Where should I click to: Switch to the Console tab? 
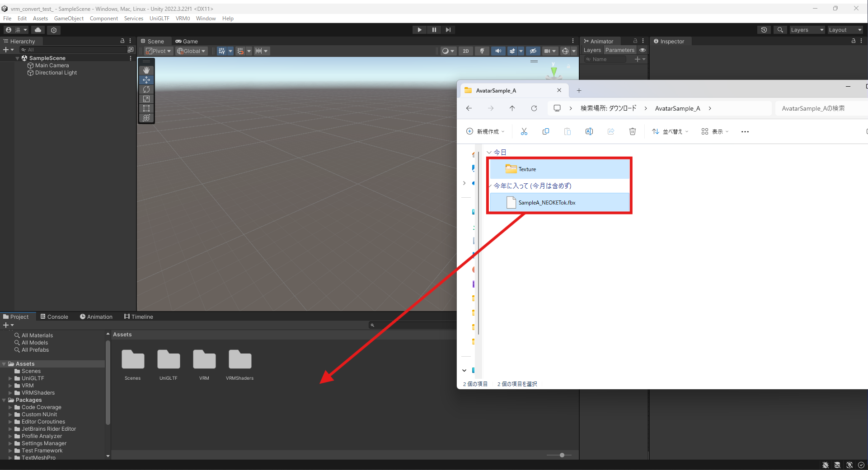54,316
